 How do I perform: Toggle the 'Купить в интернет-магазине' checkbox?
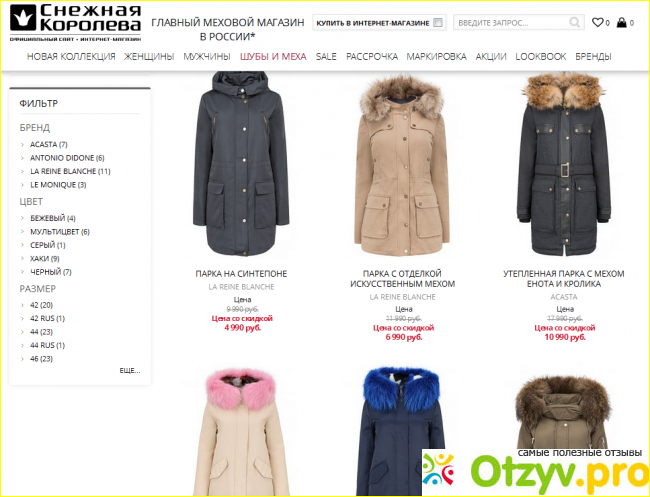[x=438, y=22]
